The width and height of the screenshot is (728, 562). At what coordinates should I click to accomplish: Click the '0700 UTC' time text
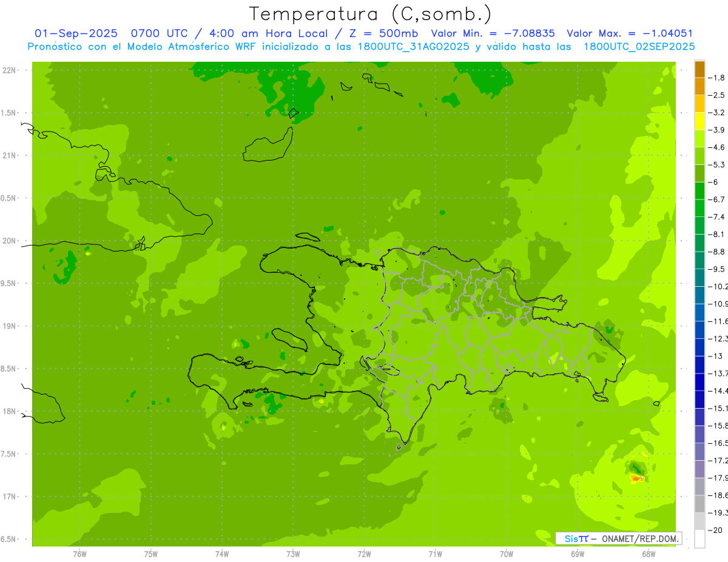[x=161, y=34]
